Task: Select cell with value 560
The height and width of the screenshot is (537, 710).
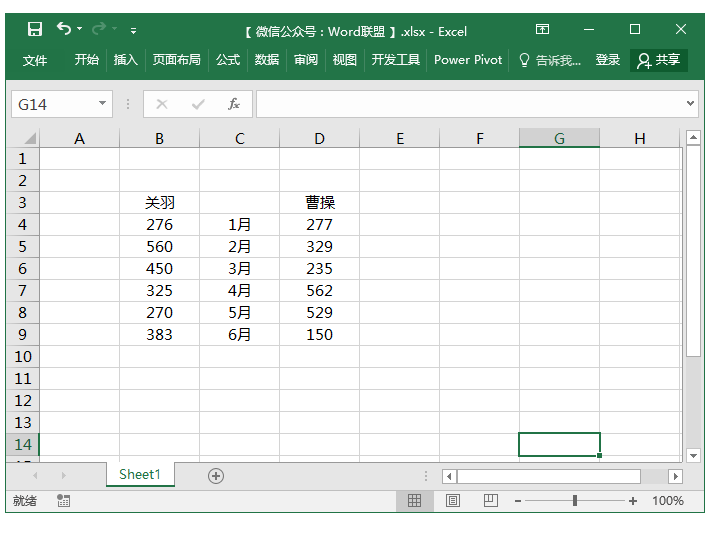Action: [x=159, y=246]
